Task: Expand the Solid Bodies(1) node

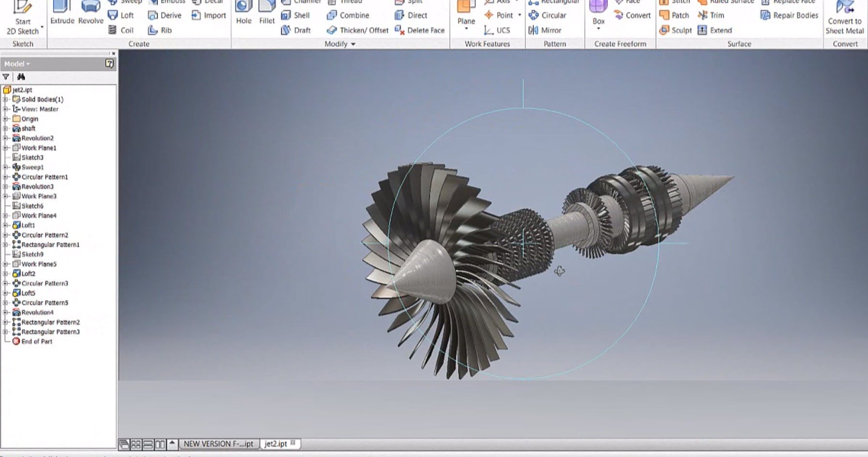Action: [6, 99]
